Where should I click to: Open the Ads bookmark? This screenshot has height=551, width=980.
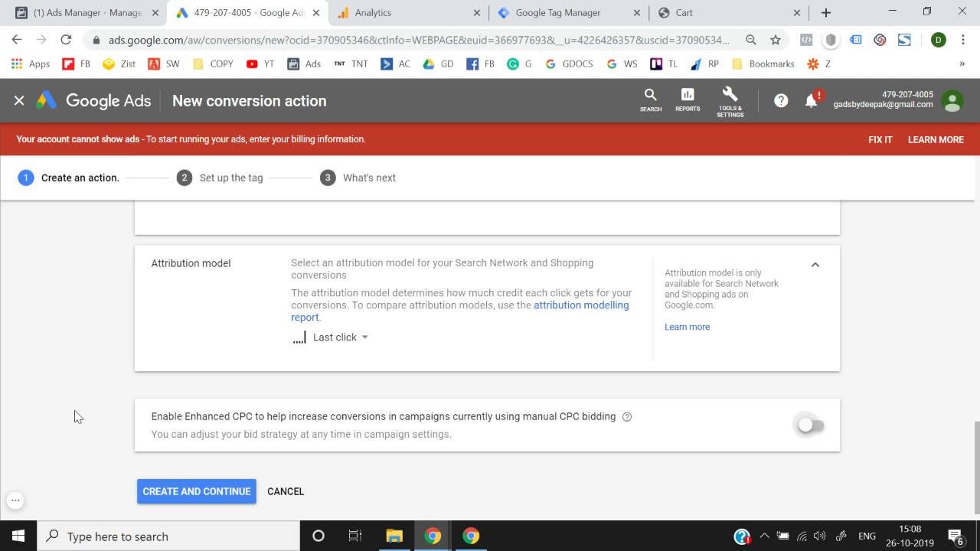(x=304, y=64)
